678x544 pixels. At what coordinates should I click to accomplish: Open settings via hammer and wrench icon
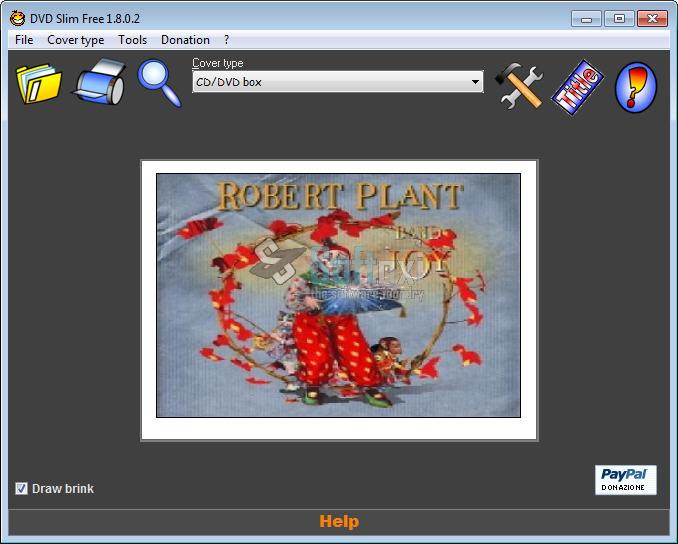(x=519, y=85)
